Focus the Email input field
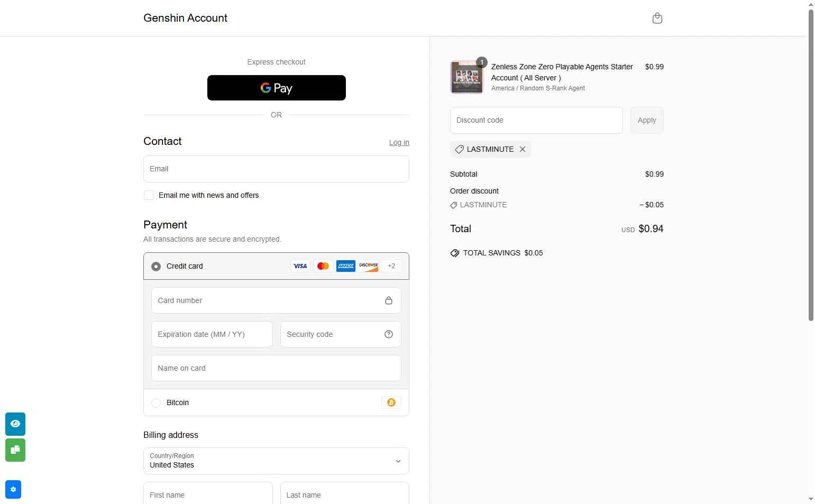Image resolution: width=815 pixels, height=504 pixels. pyautogui.click(x=276, y=169)
